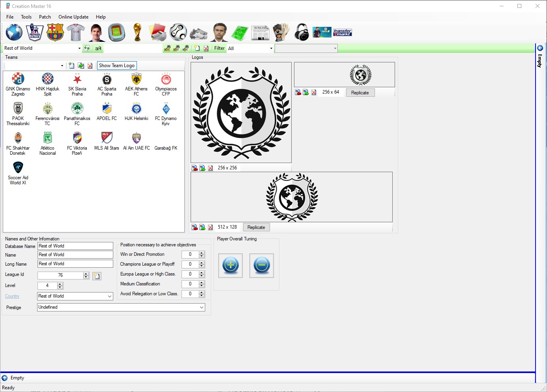Click Replicate beside 512 x 128 logo
The image size is (547, 392).
[x=256, y=227]
